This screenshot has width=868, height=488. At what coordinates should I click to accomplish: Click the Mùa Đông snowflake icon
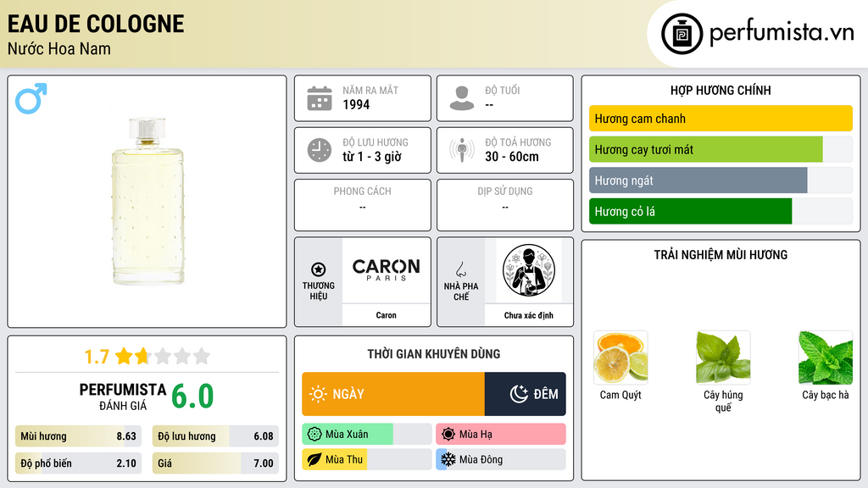tap(448, 459)
